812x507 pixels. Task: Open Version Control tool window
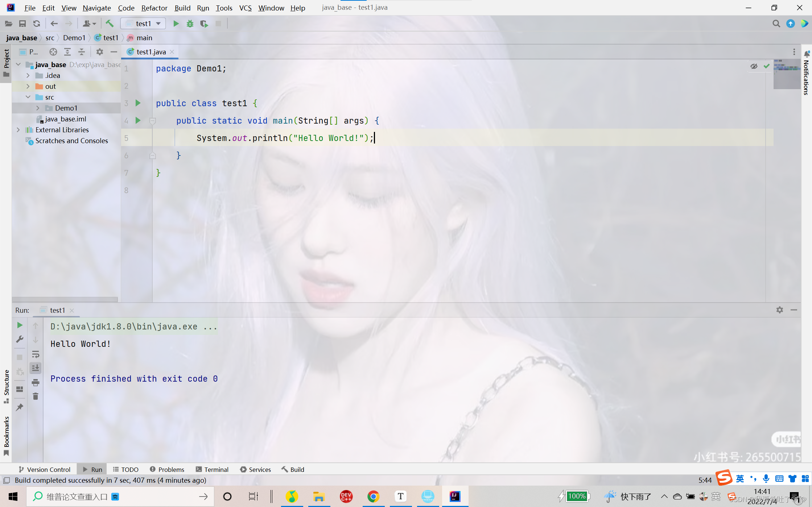(44, 469)
